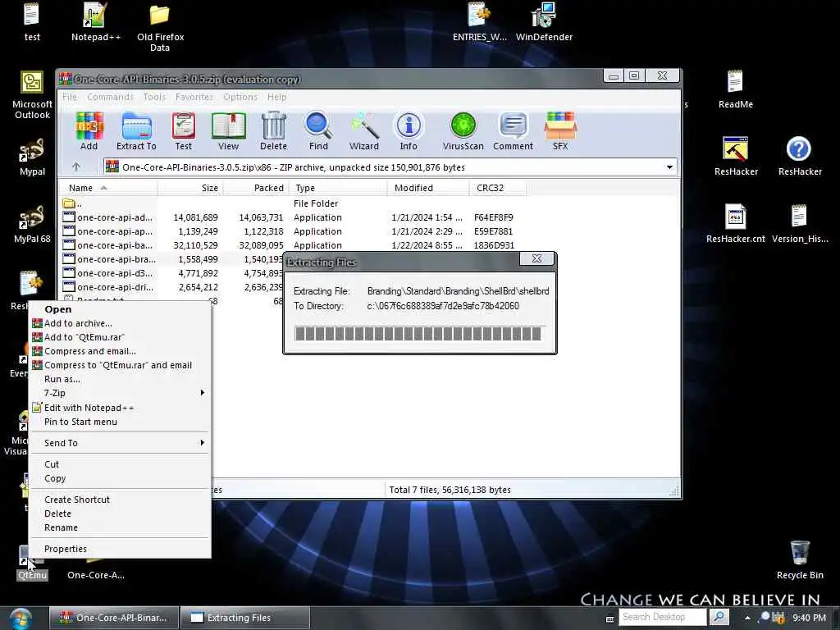Image resolution: width=840 pixels, height=630 pixels.
Task: Click the Search Desktop input field
Action: tap(663, 617)
